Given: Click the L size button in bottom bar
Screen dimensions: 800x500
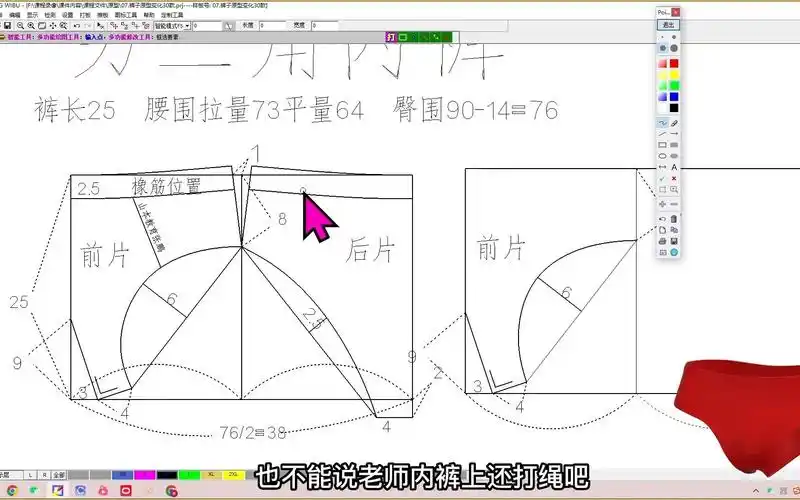Looking at the screenshot, I should point(31,474).
